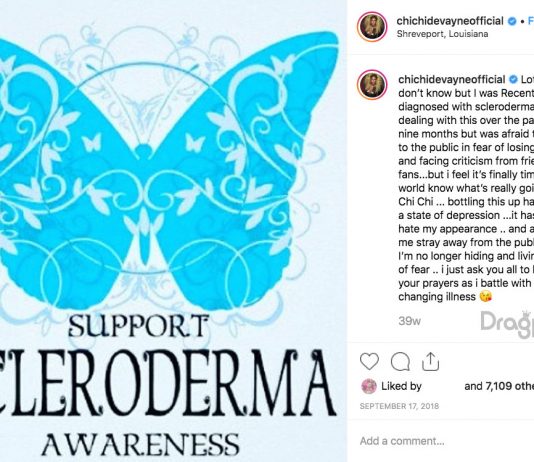
Task: Share the post using the share icon
Action: (430, 361)
